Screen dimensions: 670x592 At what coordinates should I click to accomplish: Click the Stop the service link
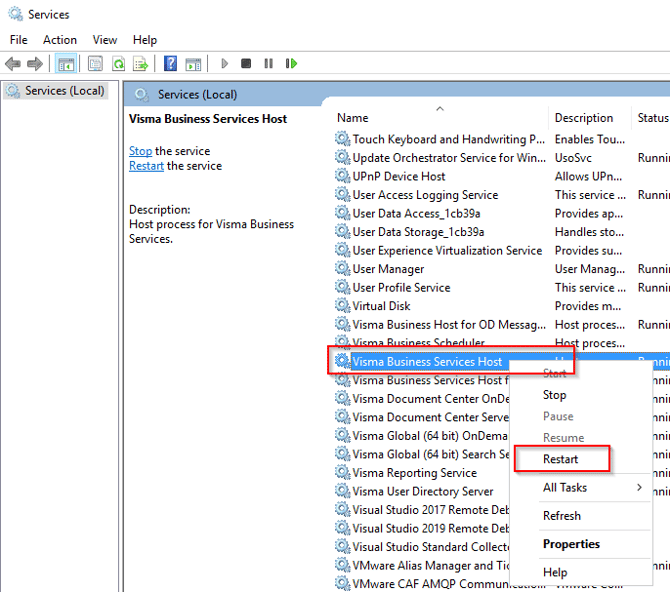(x=141, y=151)
